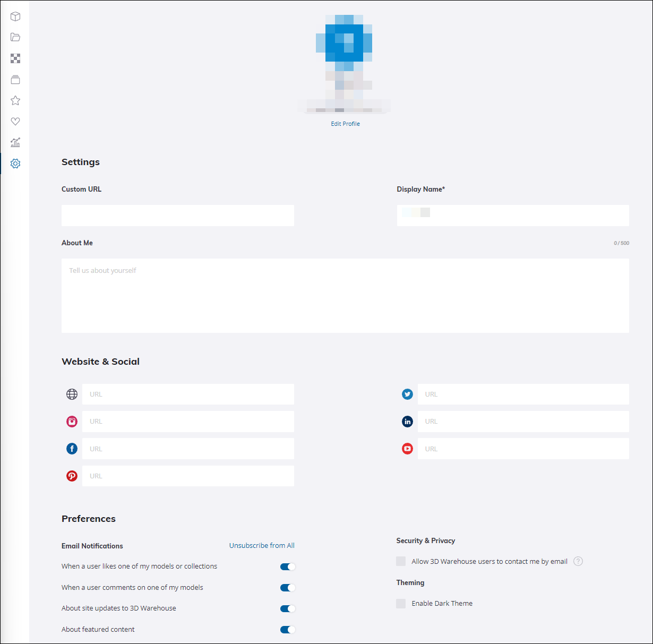The width and height of the screenshot is (653, 644).
Task: Open the 3D Models cube icon in sidebar
Action: pos(15,16)
